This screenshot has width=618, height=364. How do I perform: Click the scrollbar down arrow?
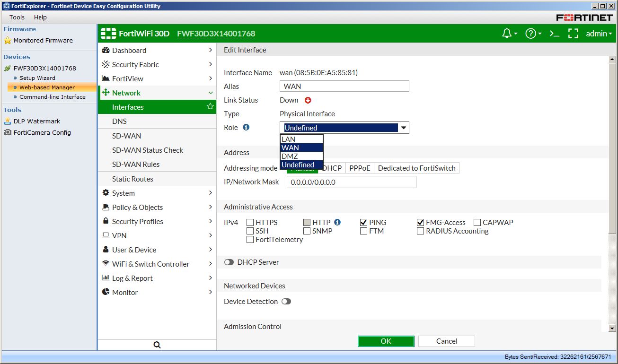(x=612, y=328)
